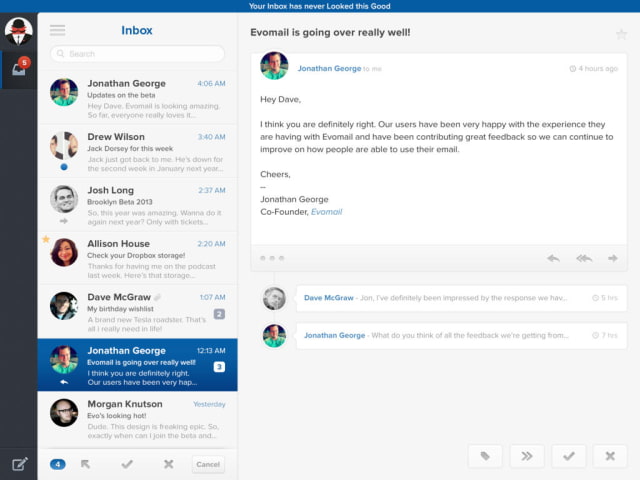640x480 pixels.
Task: Click Cancel in list toolbar
Action: pos(208,464)
